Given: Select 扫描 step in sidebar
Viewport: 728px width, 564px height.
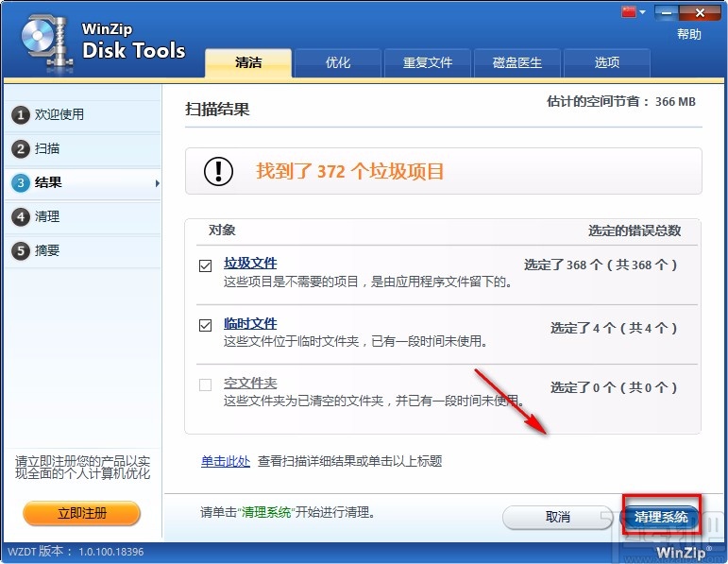Looking at the screenshot, I should [83, 148].
